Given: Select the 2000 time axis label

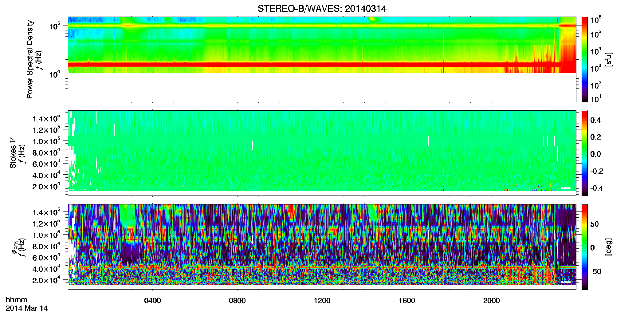Looking at the screenshot, I should tap(492, 301).
